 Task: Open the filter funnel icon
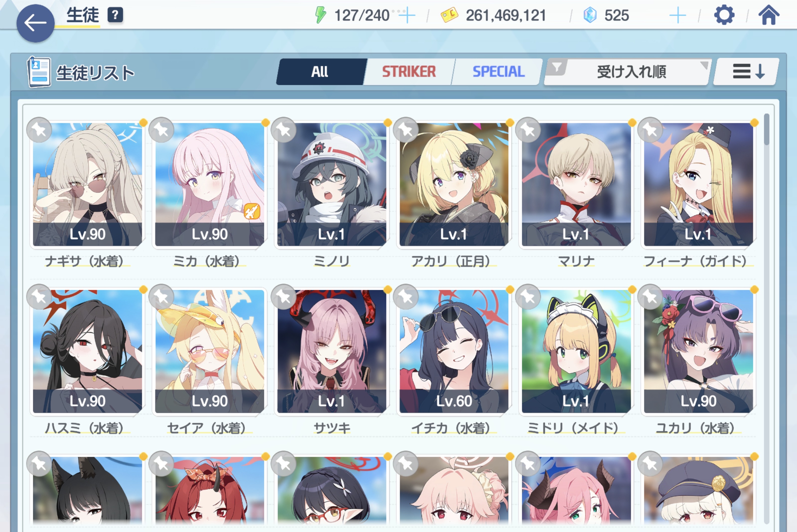[x=556, y=67]
